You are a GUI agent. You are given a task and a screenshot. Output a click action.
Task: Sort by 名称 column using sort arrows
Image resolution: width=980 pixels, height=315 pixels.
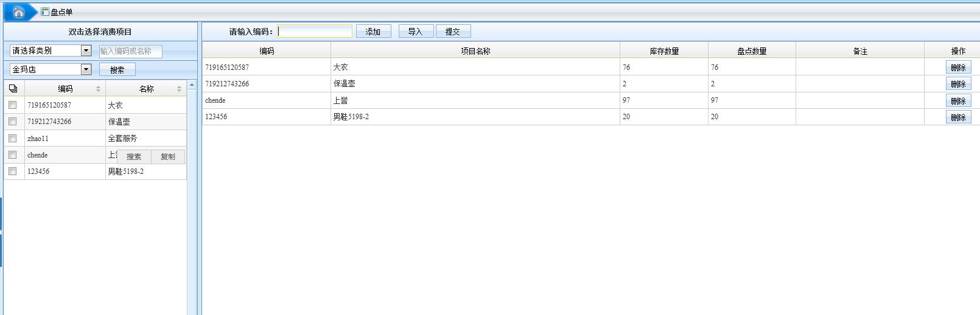pos(179,89)
